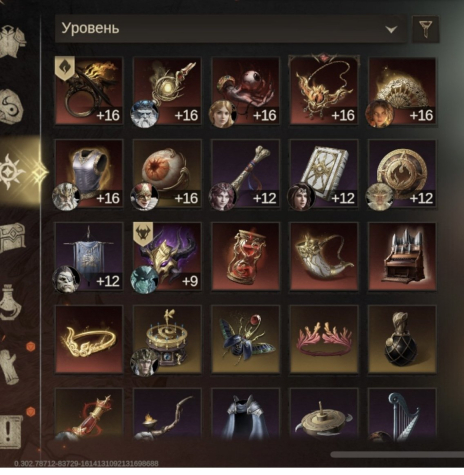Screen dimensions: 464x475
Task: Select the silver chestplate +16 artifact
Action: click(x=89, y=174)
